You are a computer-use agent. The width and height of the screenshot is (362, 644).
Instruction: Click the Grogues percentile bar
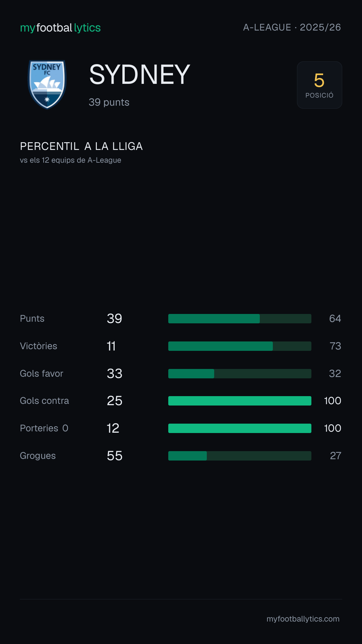click(240, 456)
